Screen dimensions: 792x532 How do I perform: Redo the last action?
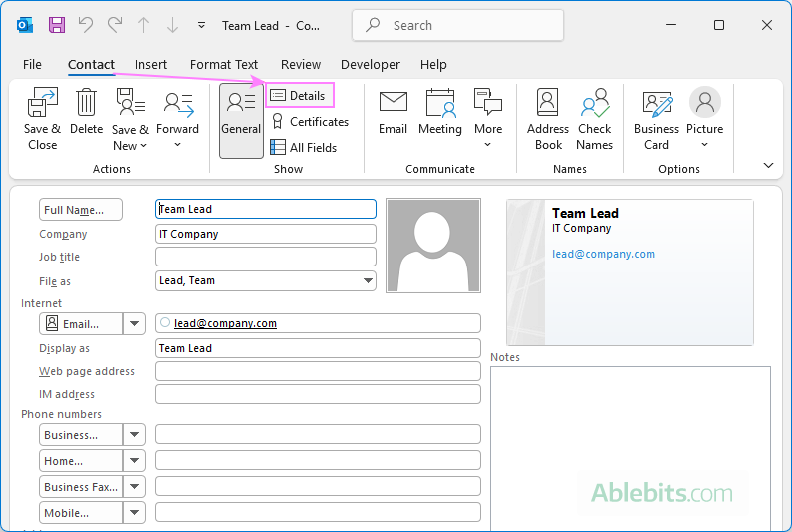tap(115, 25)
